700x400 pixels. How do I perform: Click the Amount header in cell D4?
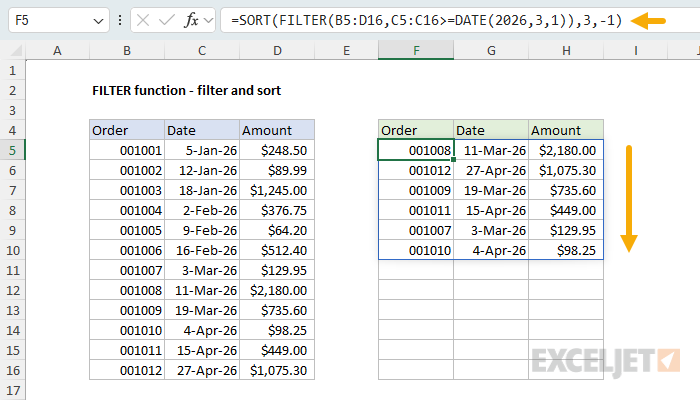pos(277,130)
